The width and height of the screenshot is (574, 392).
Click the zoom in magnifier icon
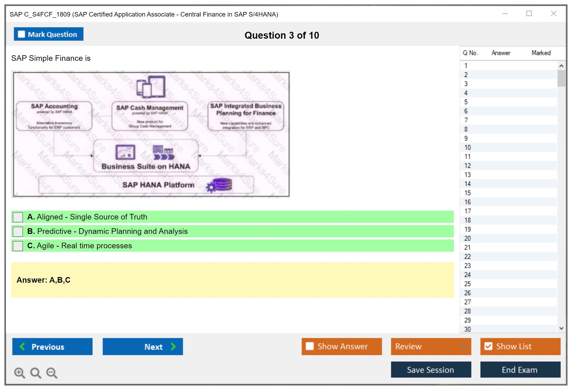tap(19, 373)
